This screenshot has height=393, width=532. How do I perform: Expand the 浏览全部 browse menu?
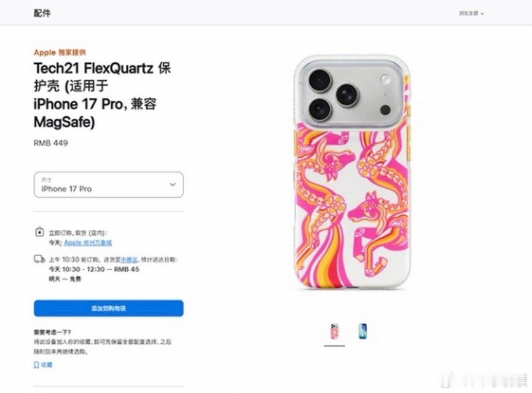[x=470, y=13]
